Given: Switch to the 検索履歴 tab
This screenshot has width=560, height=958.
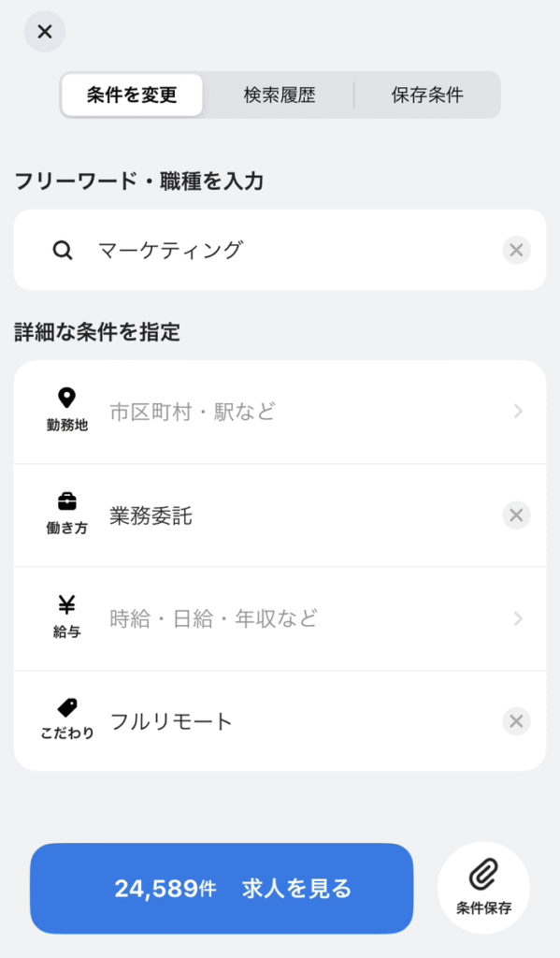Looking at the screenshot, I should [x=280, y=94].
